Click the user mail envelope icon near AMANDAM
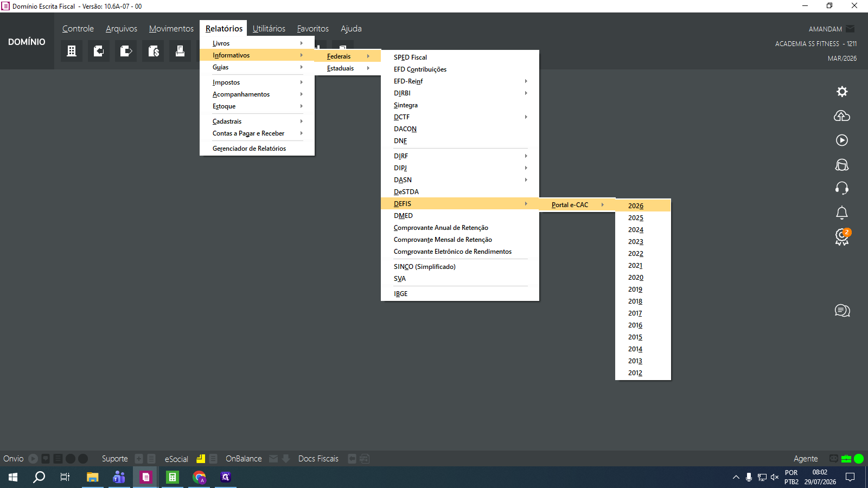This screenshot has height=488, width=868. [850, 29]
